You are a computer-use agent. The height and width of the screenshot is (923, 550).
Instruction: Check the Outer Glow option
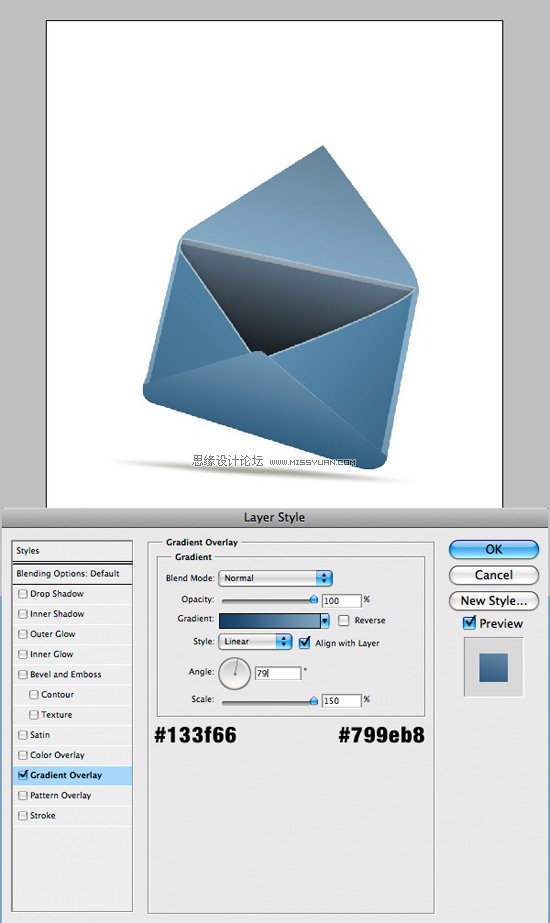(23, 634)
